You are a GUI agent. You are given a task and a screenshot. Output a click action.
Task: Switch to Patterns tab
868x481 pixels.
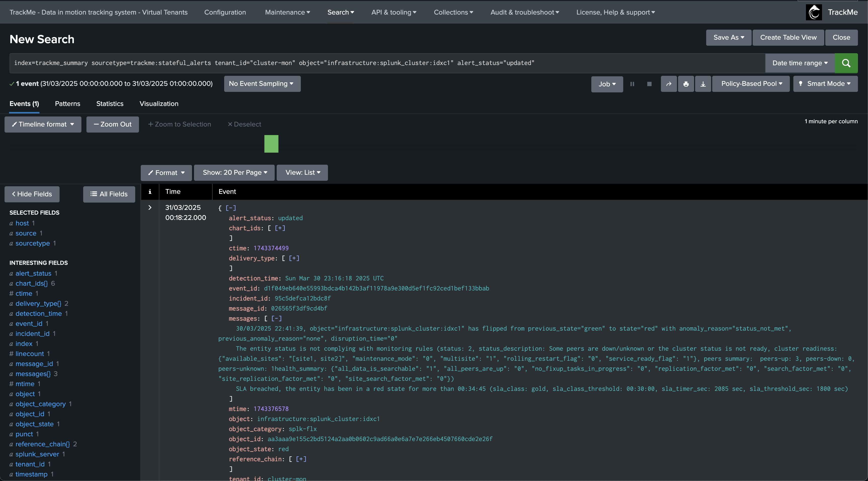(67, 104)
